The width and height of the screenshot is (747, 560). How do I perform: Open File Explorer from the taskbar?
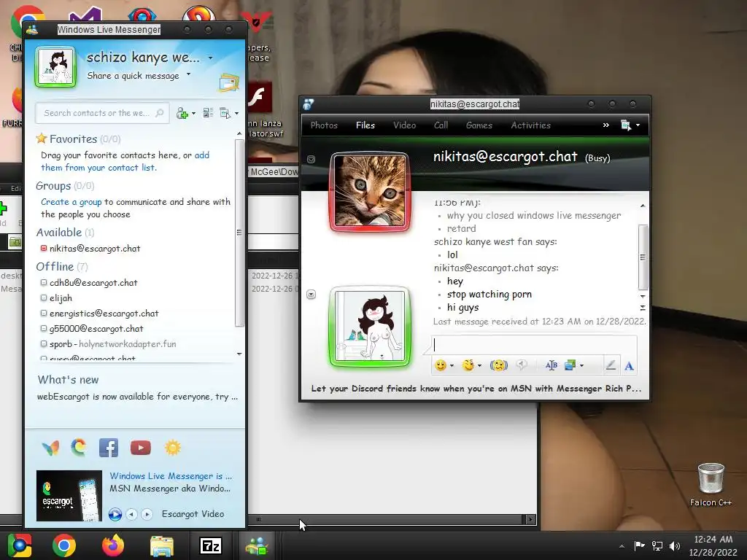[x=162, y=545]
